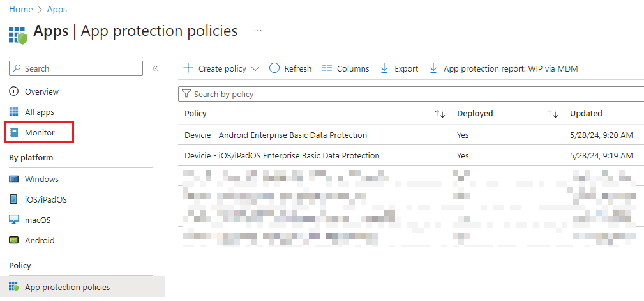This screenshot has height=301, width=644.
Task: Go to the Overview page
Action: [x=41, y=92]
